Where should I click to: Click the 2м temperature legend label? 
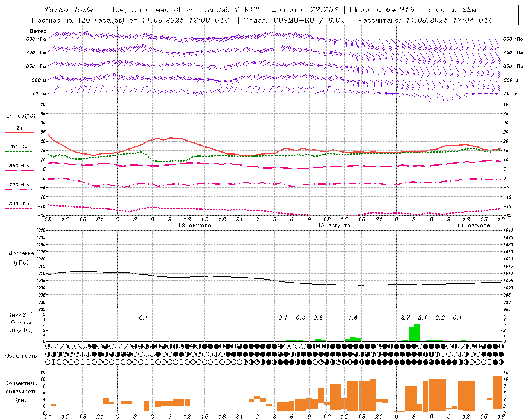pyautogui.click(x=19, y=128)
